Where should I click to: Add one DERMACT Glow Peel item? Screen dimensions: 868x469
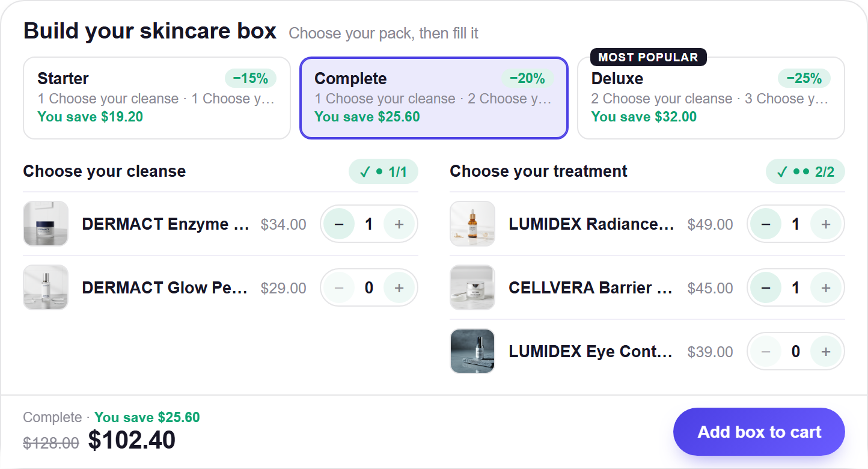[399, 288]
